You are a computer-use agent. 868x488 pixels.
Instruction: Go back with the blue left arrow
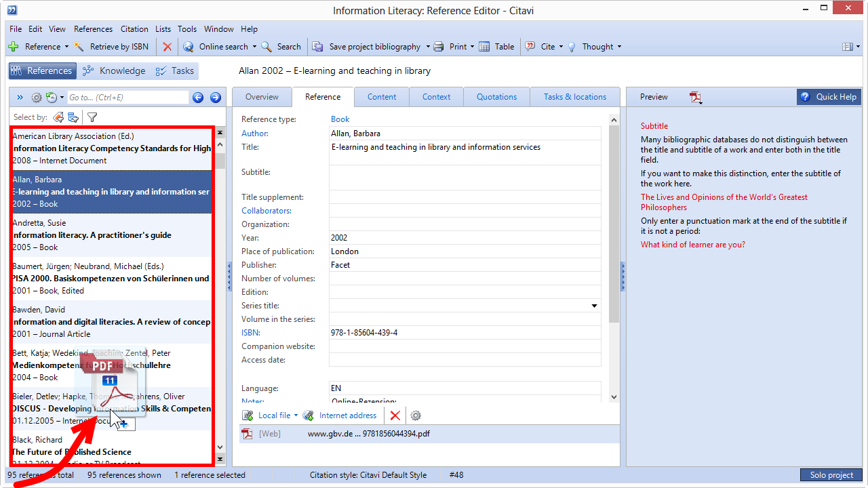(198, 98)
